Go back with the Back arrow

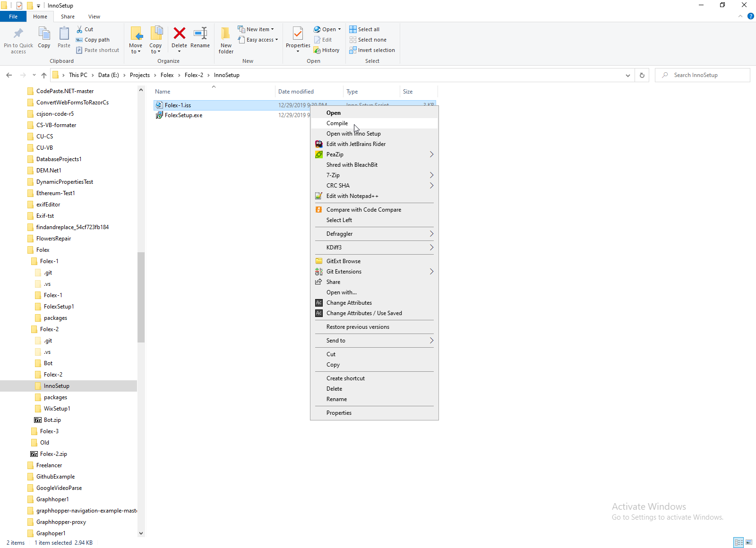point(9,75)
